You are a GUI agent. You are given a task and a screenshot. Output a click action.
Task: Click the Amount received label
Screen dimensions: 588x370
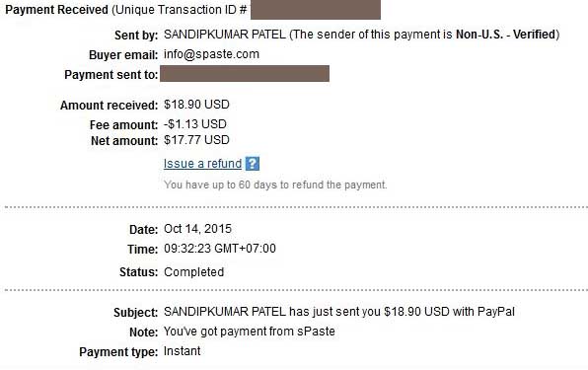coord(110,106)
